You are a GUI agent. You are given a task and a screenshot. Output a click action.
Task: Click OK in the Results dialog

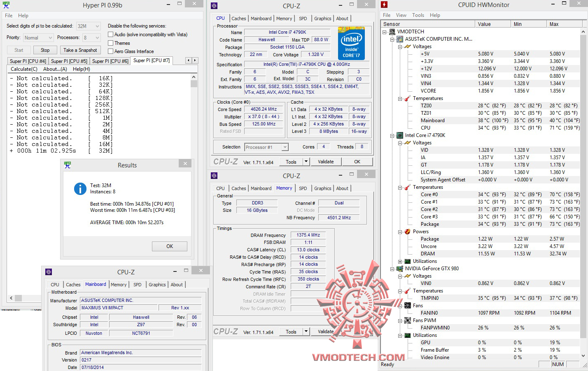[170, 246]
